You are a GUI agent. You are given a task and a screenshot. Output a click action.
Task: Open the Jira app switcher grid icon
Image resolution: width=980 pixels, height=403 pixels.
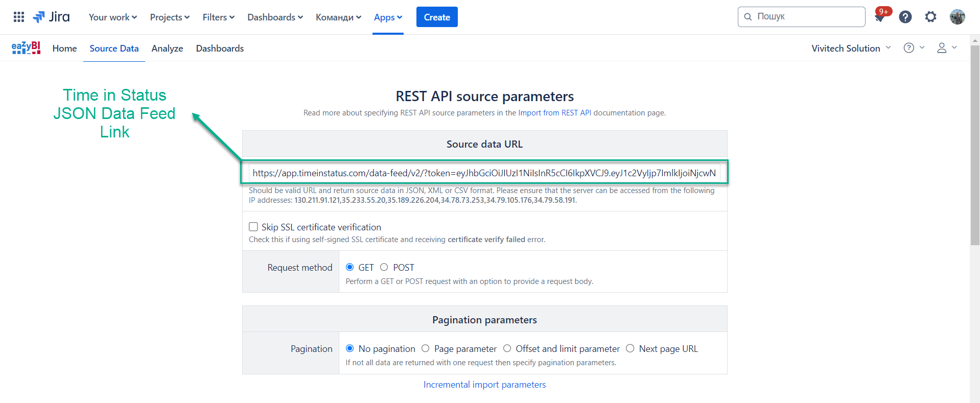[19, 17]
